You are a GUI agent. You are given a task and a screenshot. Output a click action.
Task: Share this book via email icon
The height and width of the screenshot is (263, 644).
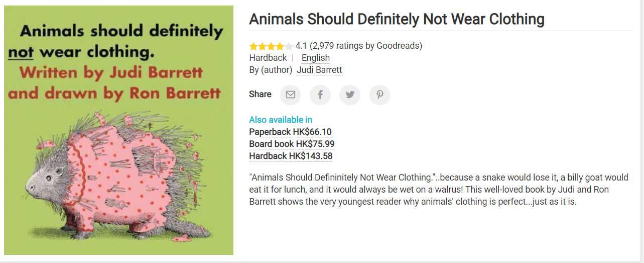coord(290,95)
